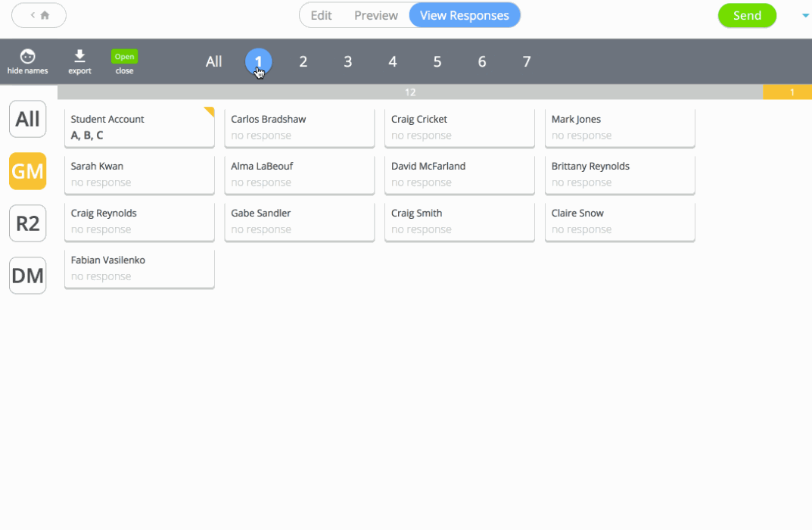The image size is (812, 530).
Task: Click the back to home button
Action: pyautogui.click(x=39, y=16)
